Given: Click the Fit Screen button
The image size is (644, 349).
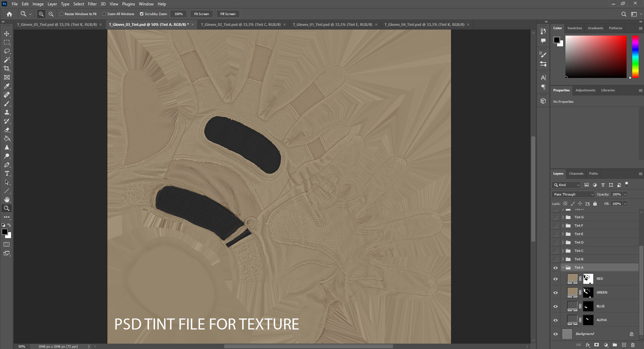Looking at the screenshot, I should coord(201,14).
